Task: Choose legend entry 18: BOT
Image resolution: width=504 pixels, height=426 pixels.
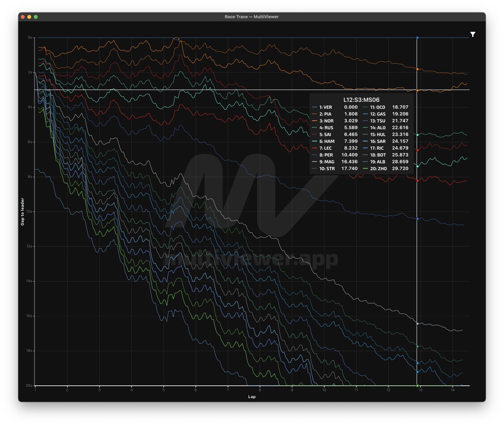Action: (378, 155)
